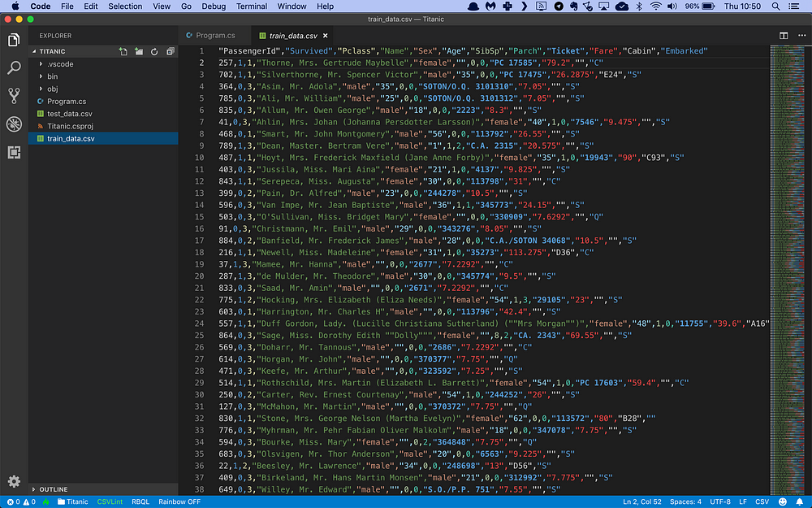Refresh the Explorer file tree

click(154, 51)
